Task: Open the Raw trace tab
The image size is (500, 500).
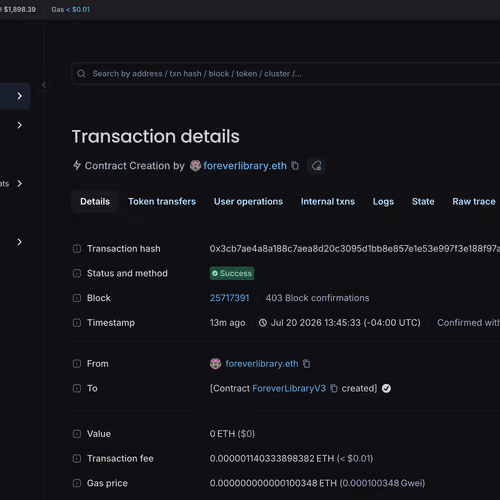Action: click(474, 202)
